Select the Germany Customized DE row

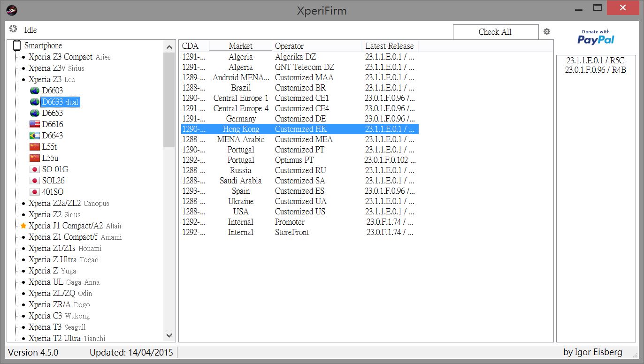pos(299,119)
